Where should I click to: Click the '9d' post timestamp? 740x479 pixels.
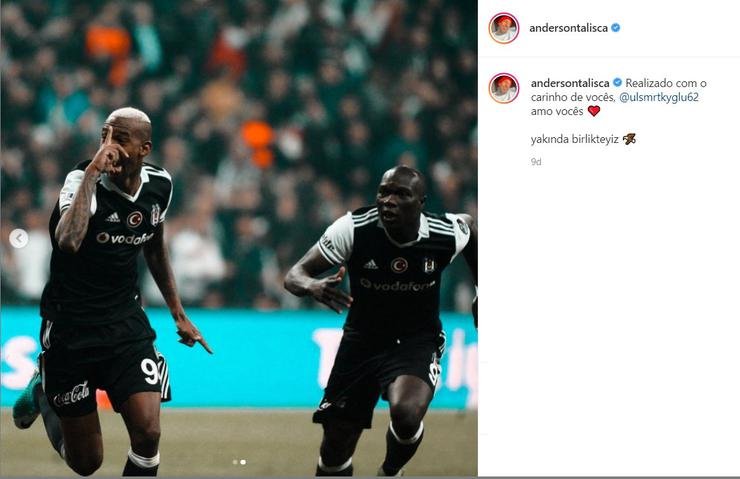(536, 162)
